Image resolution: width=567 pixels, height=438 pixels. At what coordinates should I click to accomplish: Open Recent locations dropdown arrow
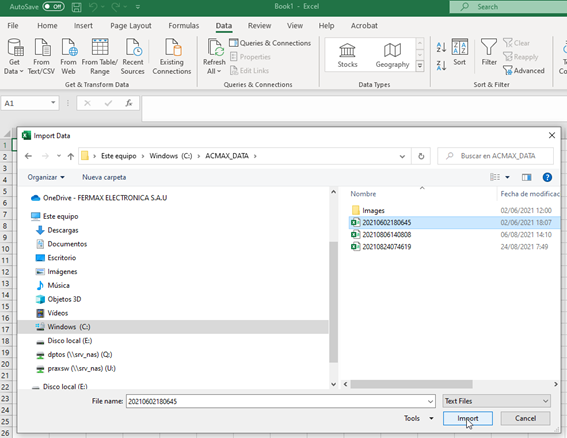[x=59, y=156]
